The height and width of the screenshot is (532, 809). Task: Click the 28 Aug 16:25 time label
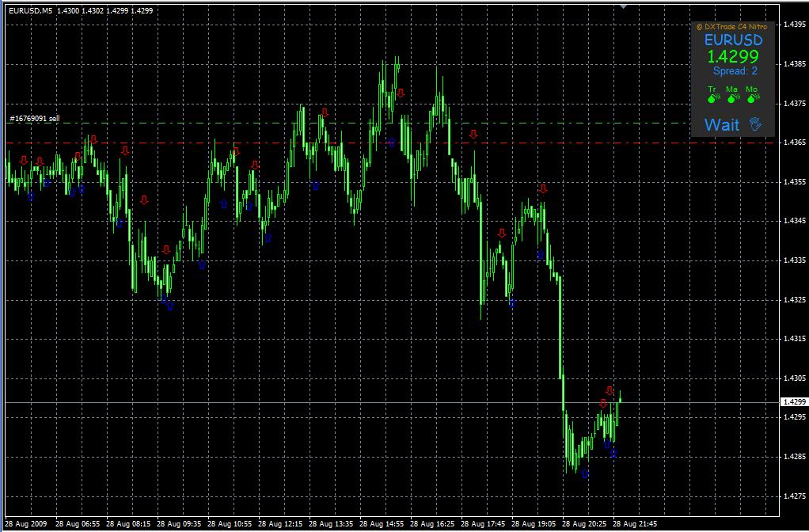click(x=432, y=524)
